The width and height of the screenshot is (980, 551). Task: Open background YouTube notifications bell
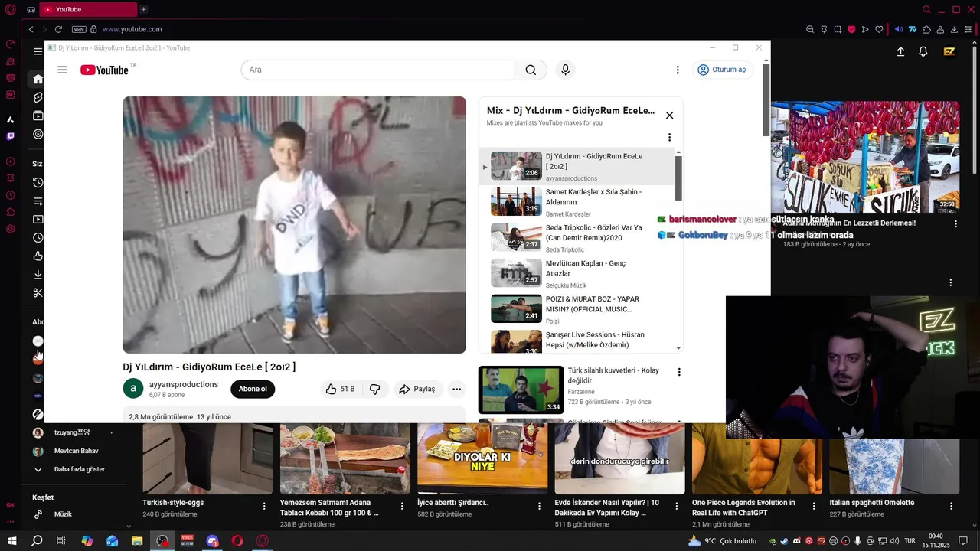[x=923, y=51]
